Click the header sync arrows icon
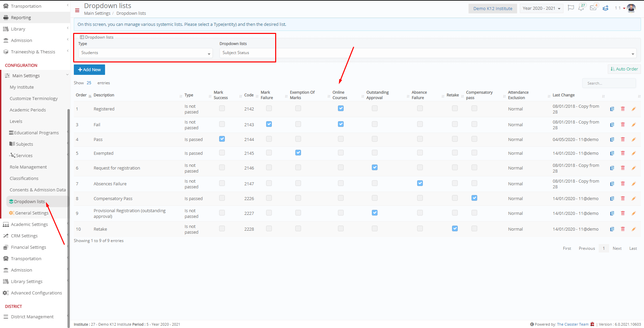Viewport: 644px width, 328px height. [x=605, y=8]
